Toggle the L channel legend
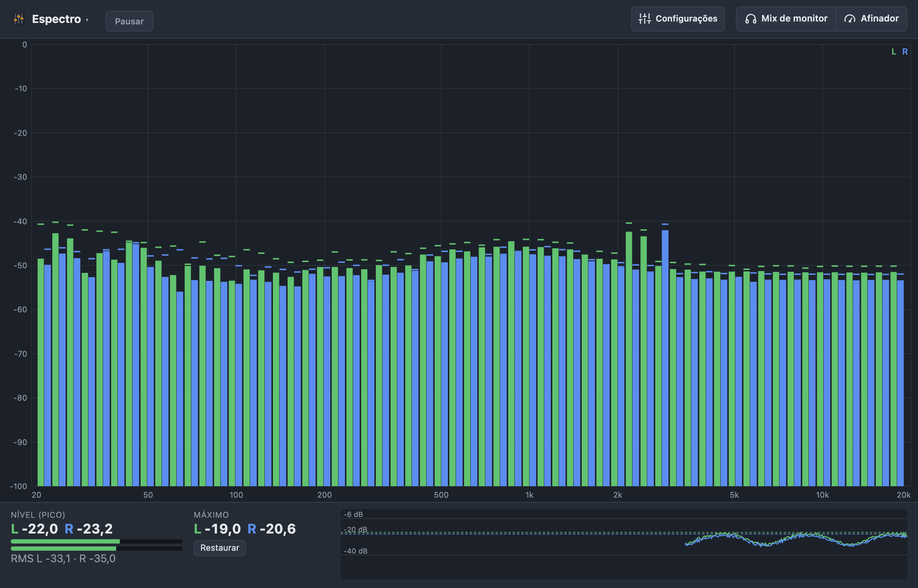Screen dimensions: 918x588 pos(893,52)
